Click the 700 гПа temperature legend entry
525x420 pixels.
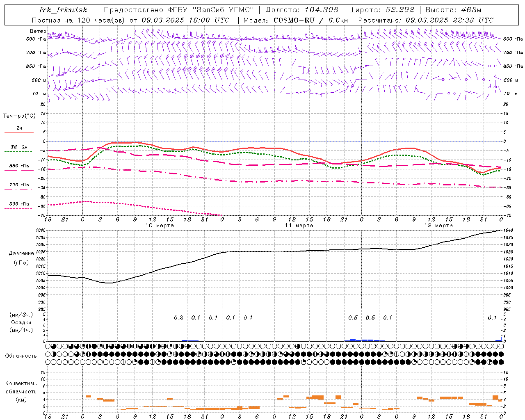point(19,185)
